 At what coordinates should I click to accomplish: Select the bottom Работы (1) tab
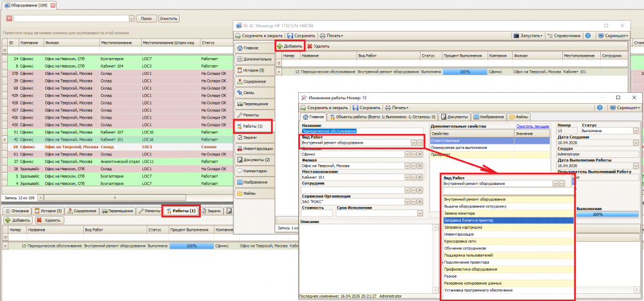(x=181, y=211)
